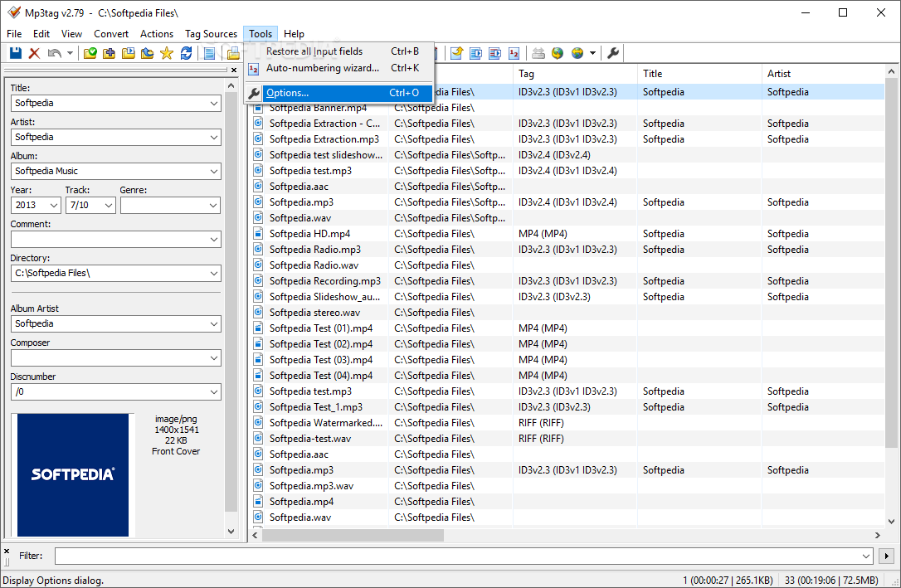Image resolution: width=901 pixels, height=588 pixels.
Task: Select Restore all Input fields menu entry
Action: tap(340, 51)
